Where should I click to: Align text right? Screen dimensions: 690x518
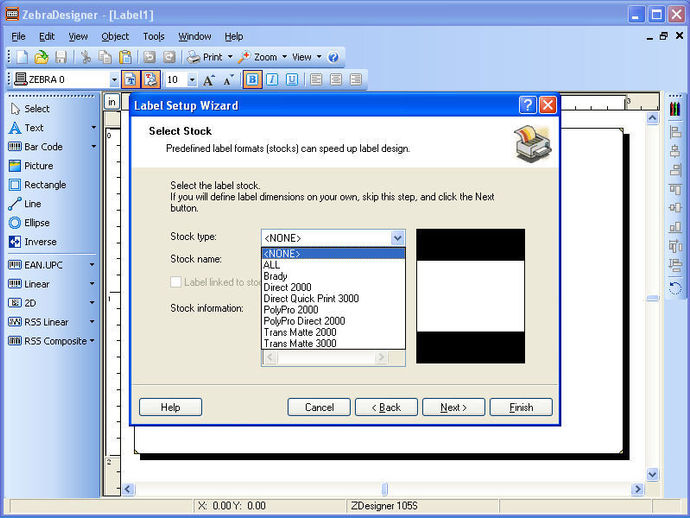point(356,80)
